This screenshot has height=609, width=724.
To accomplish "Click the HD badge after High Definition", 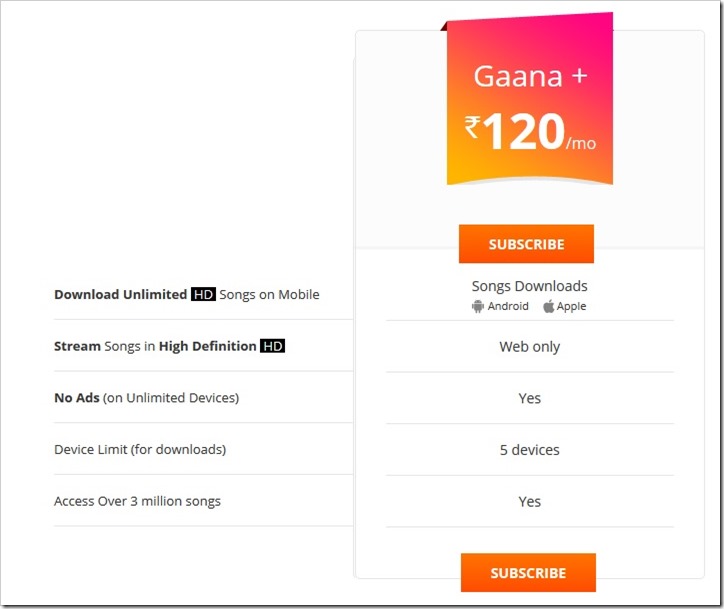I will tap(272, 347).
